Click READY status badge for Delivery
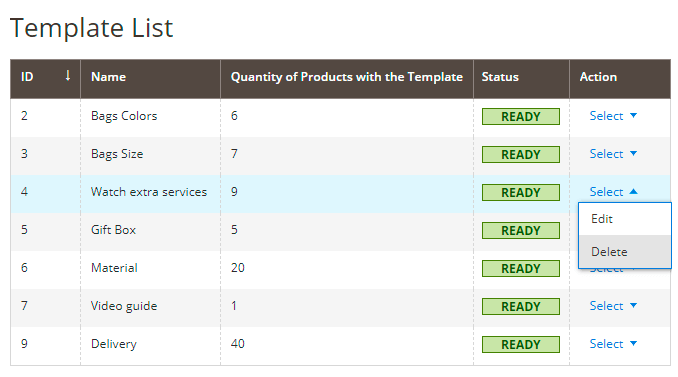 pos(521,345)
